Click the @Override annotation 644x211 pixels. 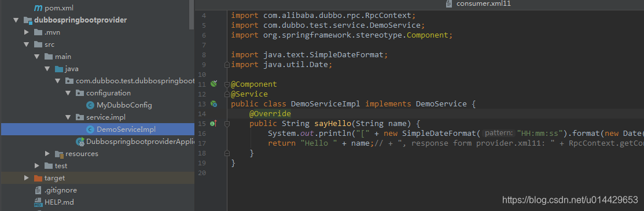270,114
